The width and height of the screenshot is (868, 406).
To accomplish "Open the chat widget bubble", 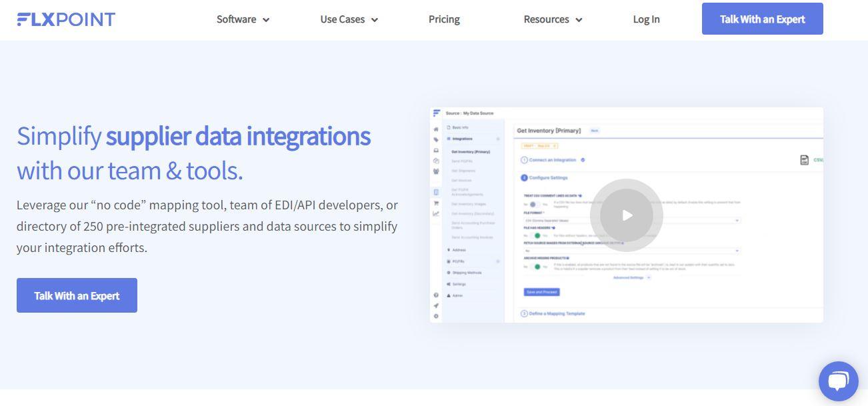I will 838,381.
